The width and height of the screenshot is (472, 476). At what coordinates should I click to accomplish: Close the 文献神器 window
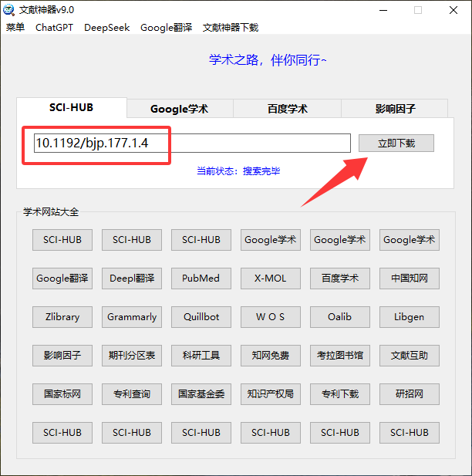(x=453, y=10)
